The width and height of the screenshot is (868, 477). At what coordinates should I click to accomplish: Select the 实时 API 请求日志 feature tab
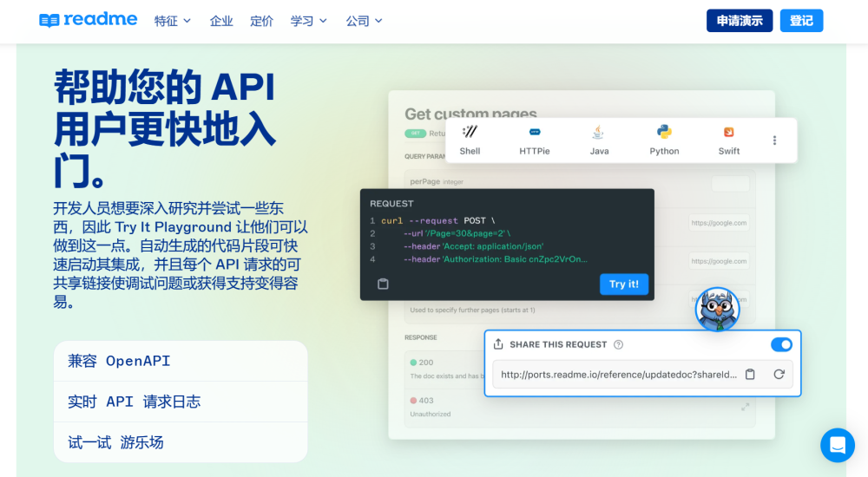click(x=181, y=402)
